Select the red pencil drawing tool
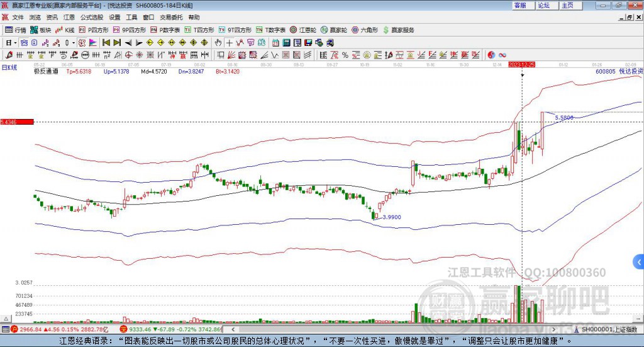Screen dimensions: 644x347 (x=9, y=55)
